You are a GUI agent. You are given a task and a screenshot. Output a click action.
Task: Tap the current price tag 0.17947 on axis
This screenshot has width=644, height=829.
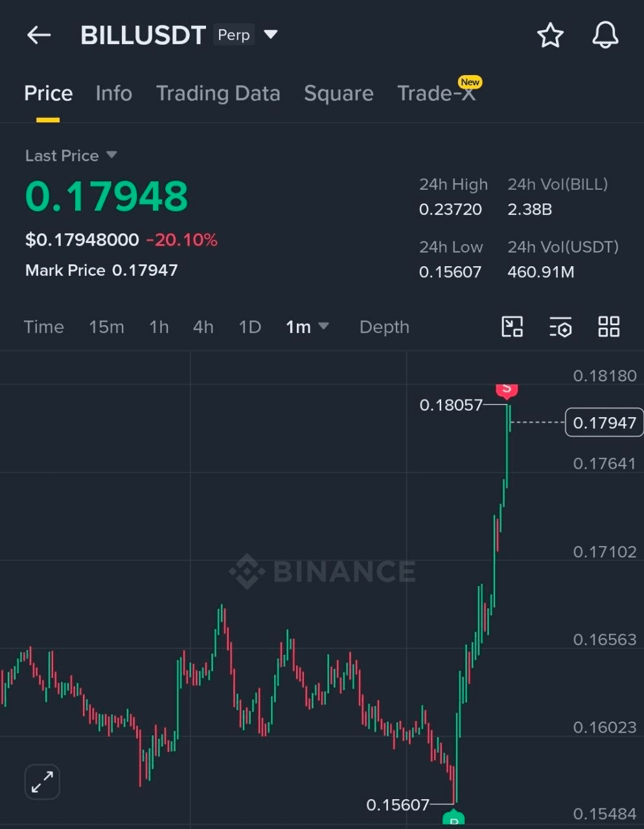pyautogui.click(x=604, y=422)
